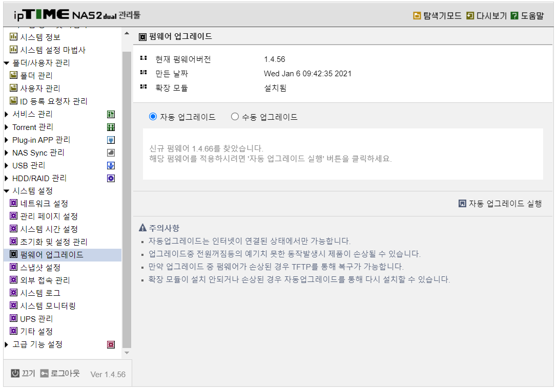This screenshot has height=392, width=558.
Task: Click the ID 등록 요청자 관리 icon
Action: 13,101
